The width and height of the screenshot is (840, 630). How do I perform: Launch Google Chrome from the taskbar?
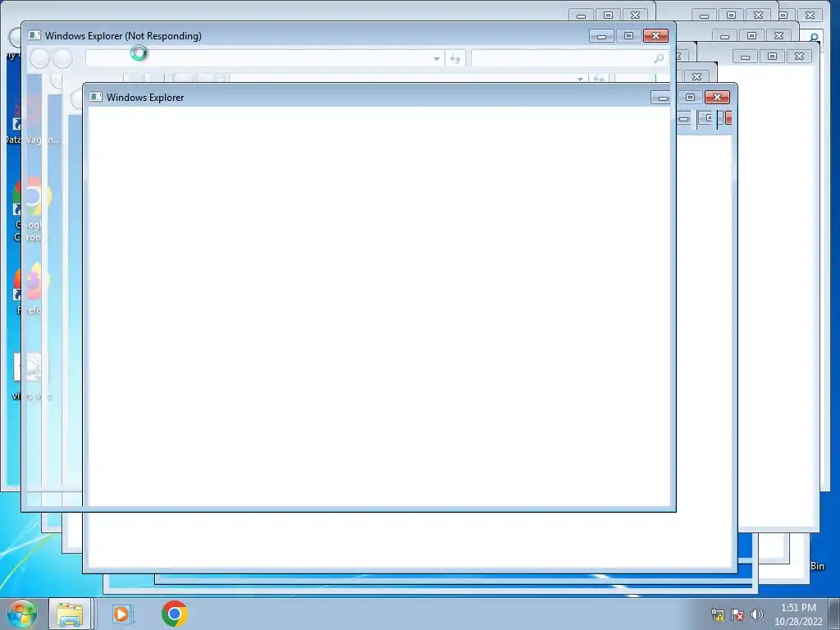coord(174,614)
